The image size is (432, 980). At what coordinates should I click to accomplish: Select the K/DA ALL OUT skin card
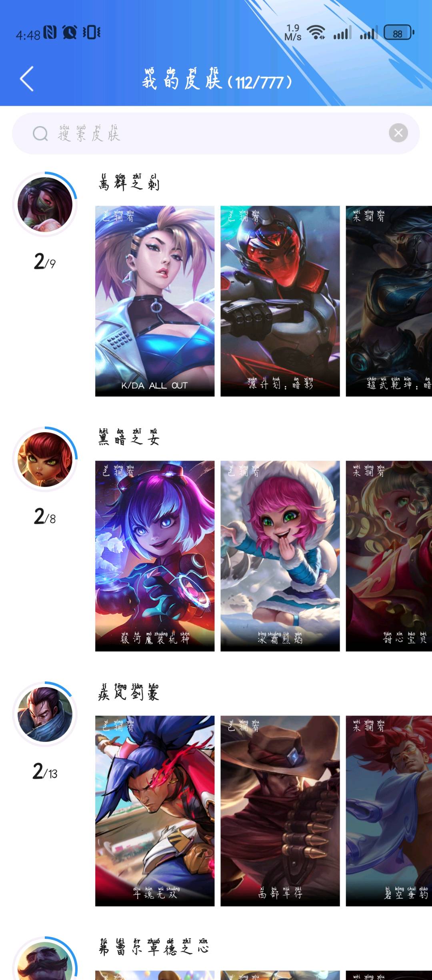coord(155,301)
